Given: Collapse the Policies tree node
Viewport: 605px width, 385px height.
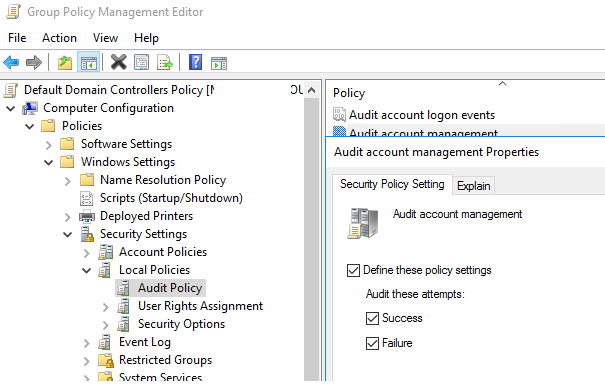Looking at the screenshot, I should click(30, 126).
